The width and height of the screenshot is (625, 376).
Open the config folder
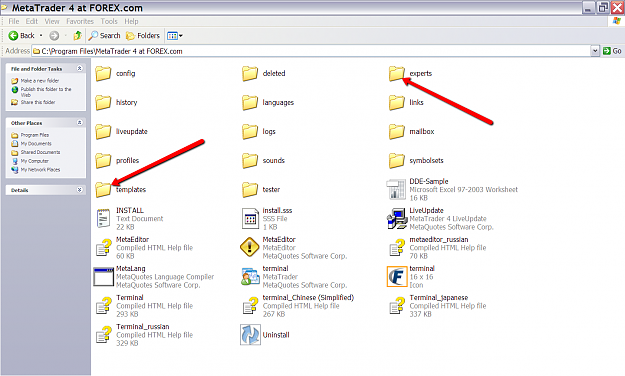tap(116, 73)
